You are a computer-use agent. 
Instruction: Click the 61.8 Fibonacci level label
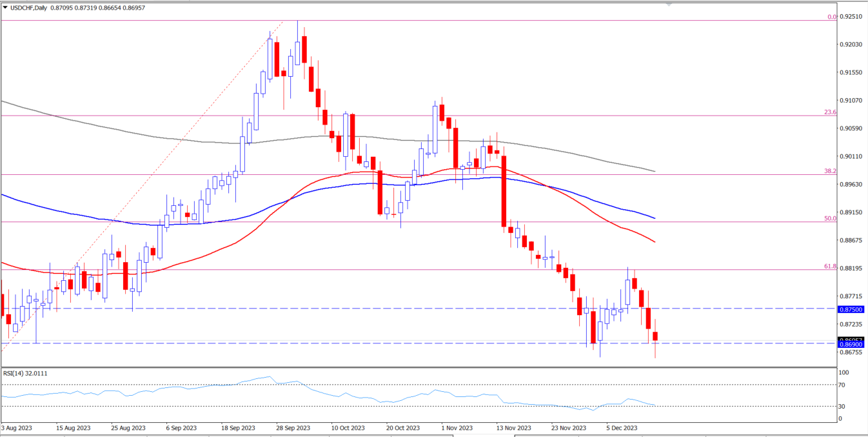pyautogui.click(x=830, y=266)
